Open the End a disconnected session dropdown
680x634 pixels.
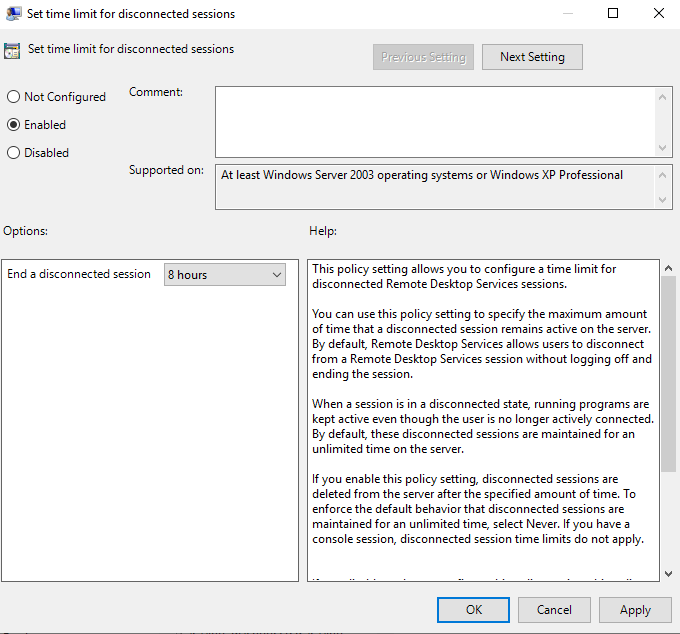coord(224,274)
